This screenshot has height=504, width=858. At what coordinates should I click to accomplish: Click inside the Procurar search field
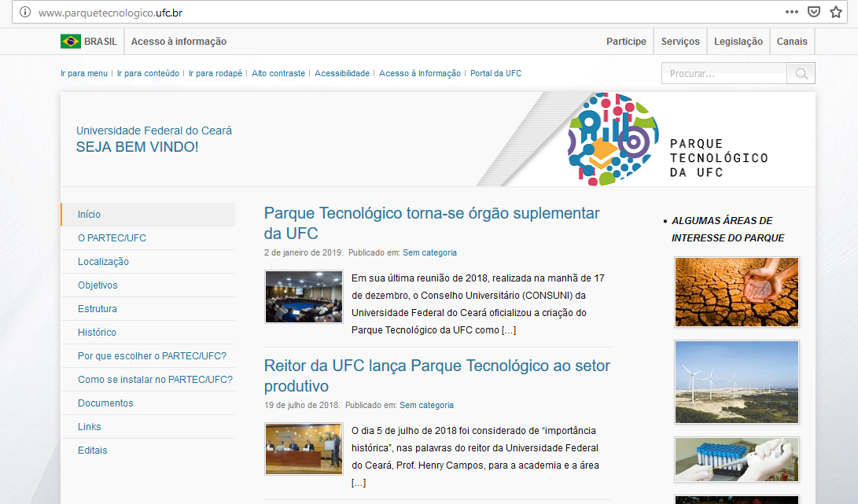(x=724, y=74)
